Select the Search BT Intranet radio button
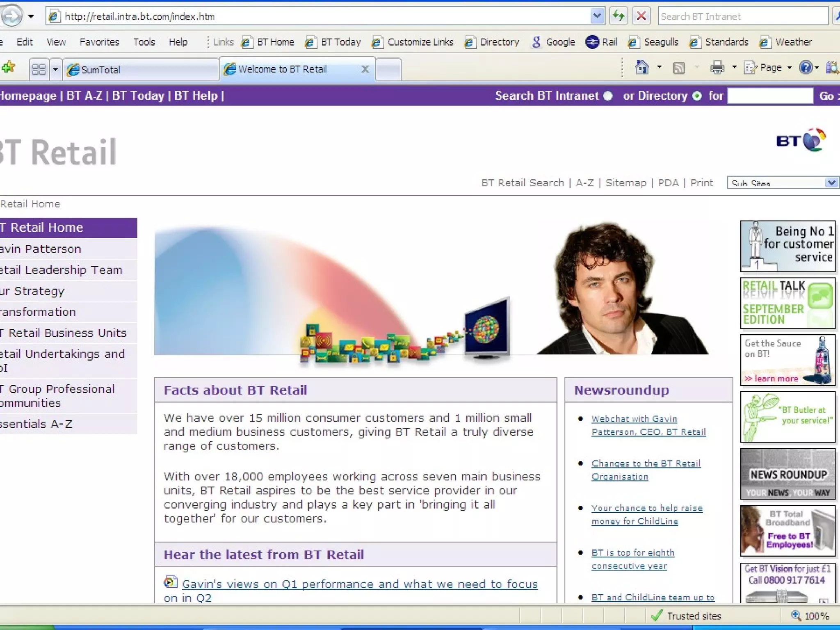The height and width of the screenshot is (630, 840). (608, 96)
